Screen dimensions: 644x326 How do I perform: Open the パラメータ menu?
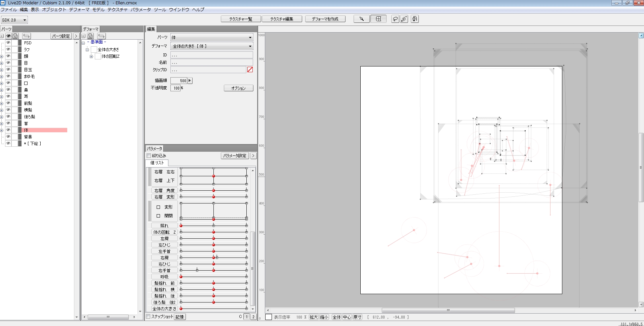(x=140, y=10)
